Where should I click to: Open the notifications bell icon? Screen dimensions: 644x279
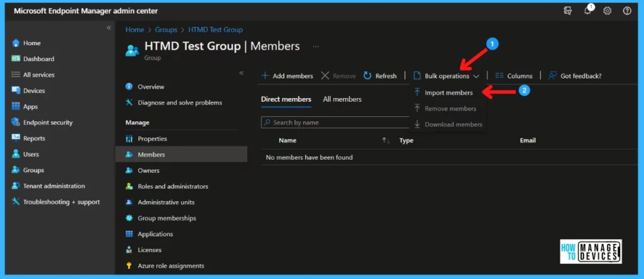(x=588, y=11)
